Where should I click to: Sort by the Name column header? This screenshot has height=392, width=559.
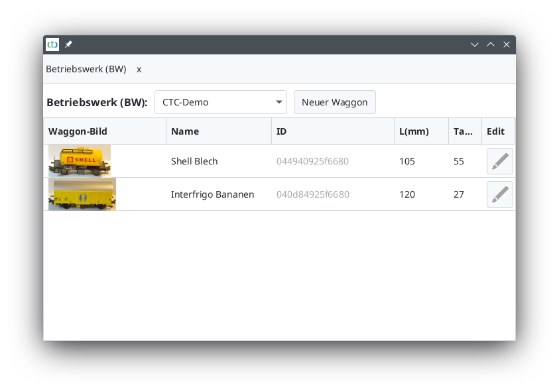[x=218, y=131]
